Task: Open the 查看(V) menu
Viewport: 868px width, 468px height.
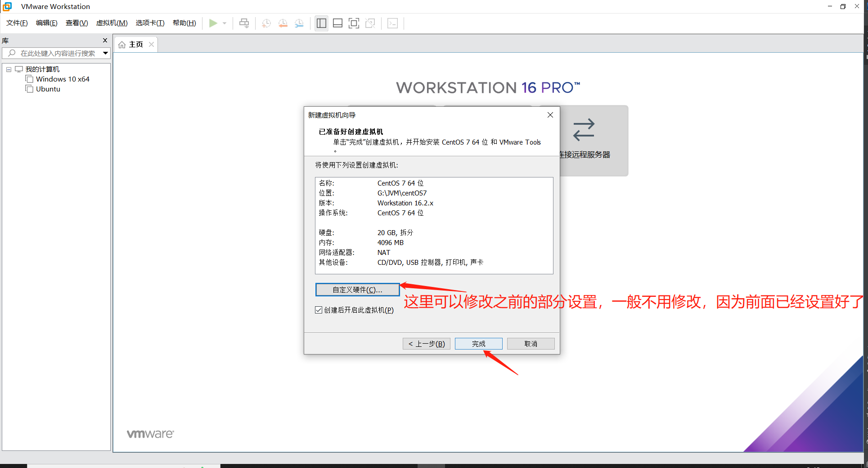Action: pos(77,23)
